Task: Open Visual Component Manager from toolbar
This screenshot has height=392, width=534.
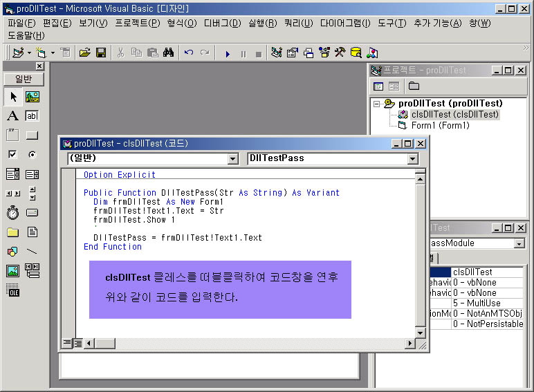Action: pos(372,53)
